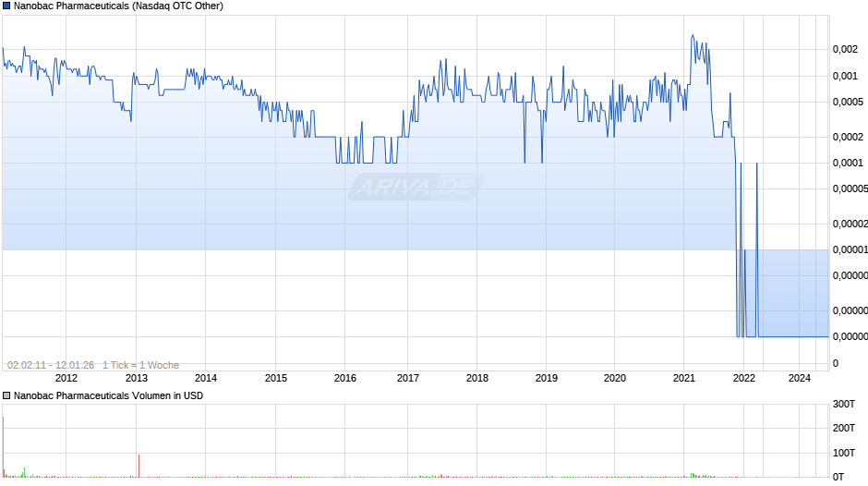Screen dimensions: 868x486
Task: Click the 2017 label on the x-axis
Action: [408, 378]
